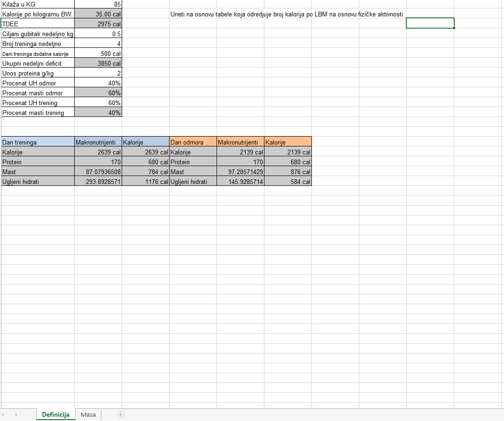Select the Kalorije po kilogramu BW cell
The width and height of the screenshot is (504, 421).
(x=38, y=14)
